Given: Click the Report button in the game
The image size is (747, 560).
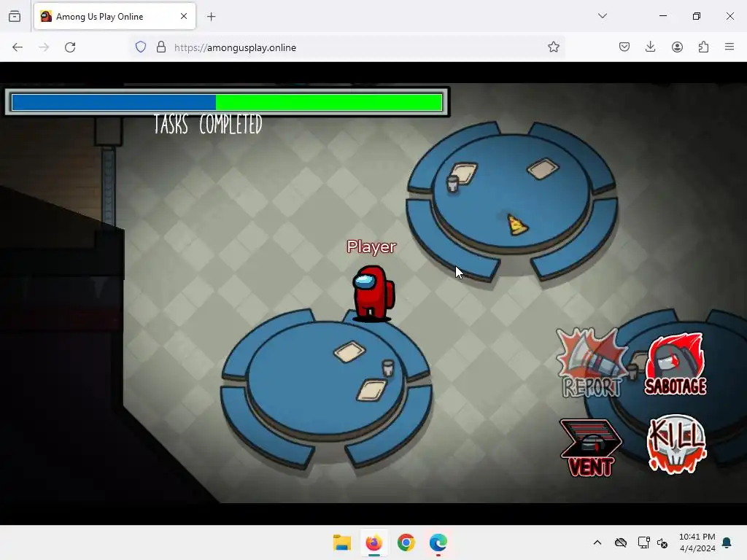Looking at the screenshot, I should [x=591, y=363].
